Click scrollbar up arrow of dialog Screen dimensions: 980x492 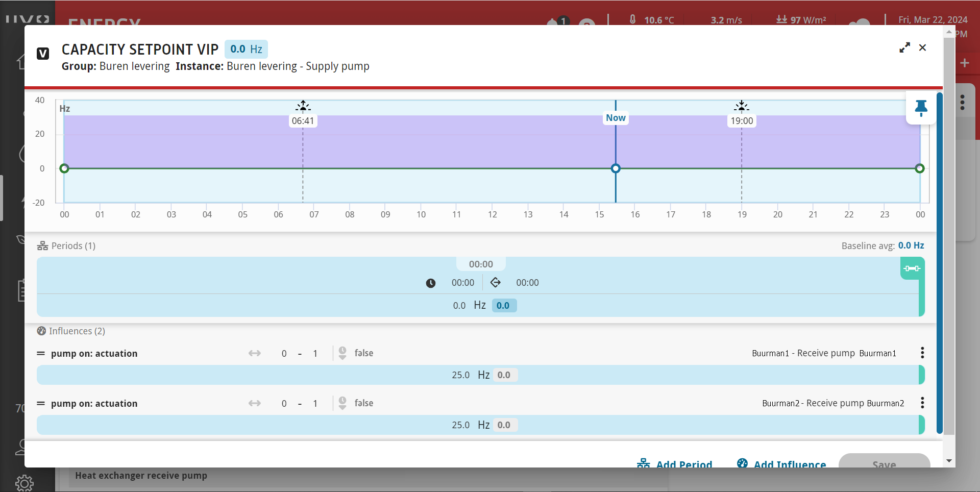[949, 32]
